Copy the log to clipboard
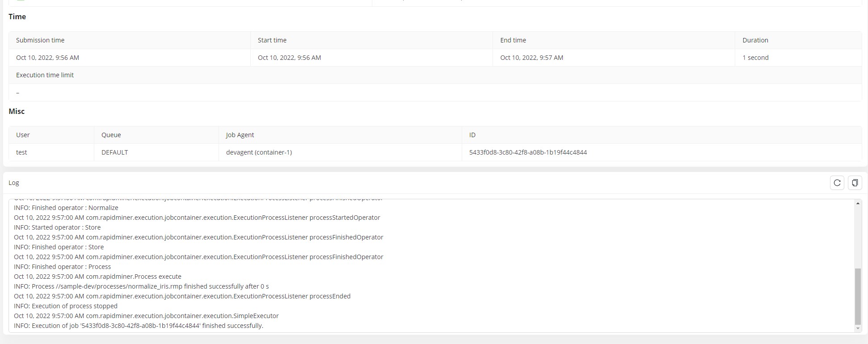Image resolution: width=868 pixels, height=344 pixels. 855,183
